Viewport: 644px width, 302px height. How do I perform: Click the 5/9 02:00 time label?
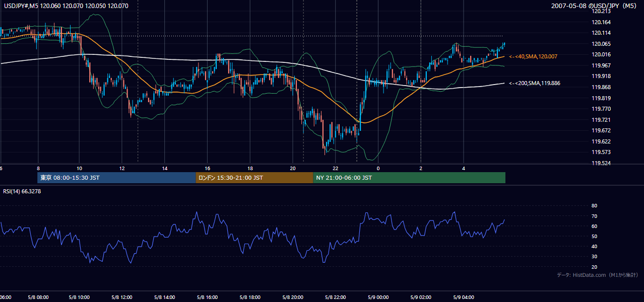[x=421, y=297]
